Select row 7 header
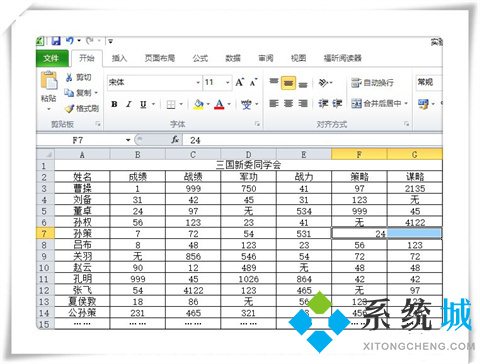 click(x=45, y=233)
